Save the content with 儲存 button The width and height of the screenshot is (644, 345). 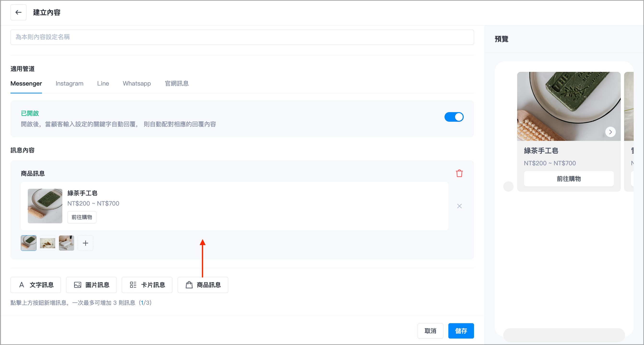click(461, 331)
